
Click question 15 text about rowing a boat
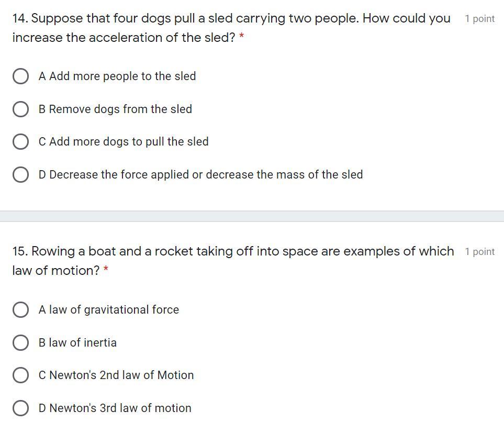coord(233,252)
